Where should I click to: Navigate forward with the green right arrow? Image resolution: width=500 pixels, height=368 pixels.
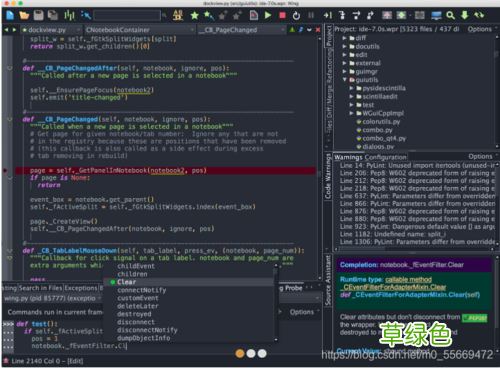pyautogui.click(x=14, y=30)
